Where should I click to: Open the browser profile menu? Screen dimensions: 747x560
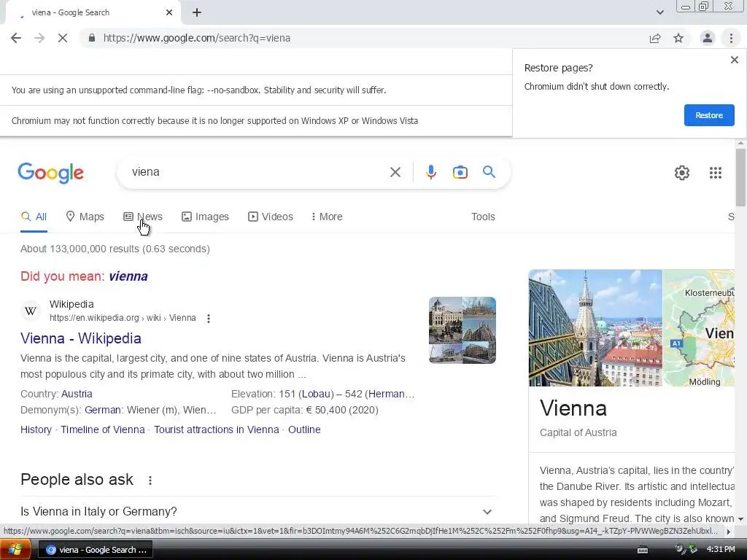click(708, 38)
